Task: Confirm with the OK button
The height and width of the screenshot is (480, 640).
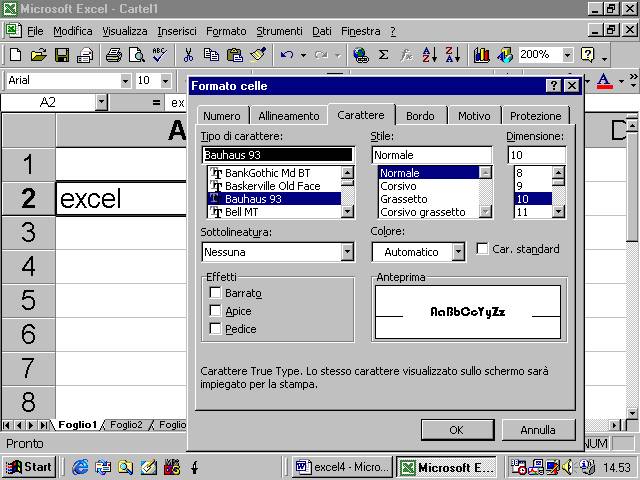Action: (457, 430)
